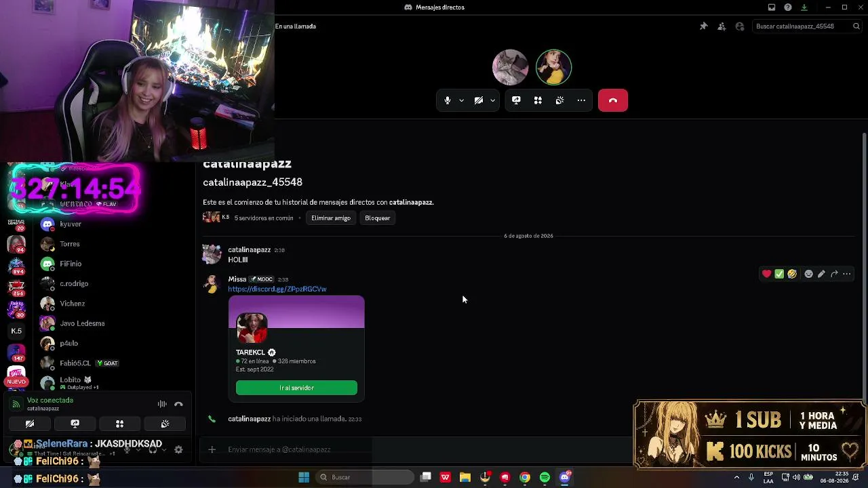Open soundboard from the sidebar voice panel
The height and width of the screenshot is (488, 868).
[165, 424]
